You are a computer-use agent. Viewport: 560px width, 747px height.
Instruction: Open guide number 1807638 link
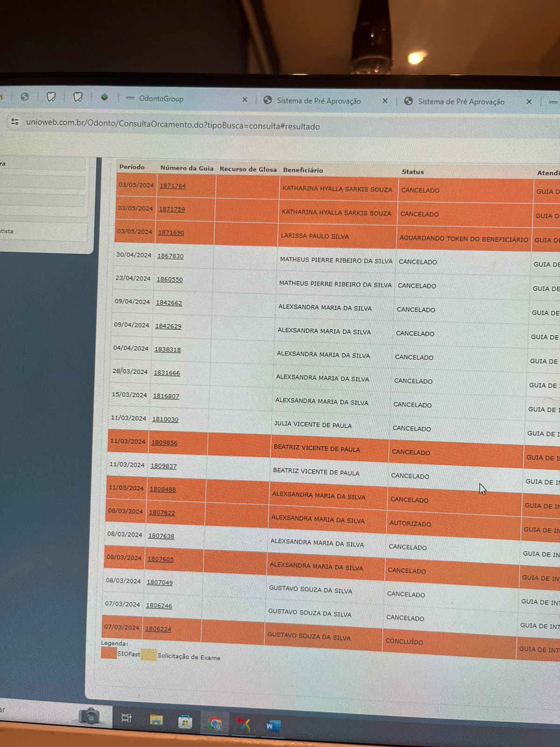161,536
